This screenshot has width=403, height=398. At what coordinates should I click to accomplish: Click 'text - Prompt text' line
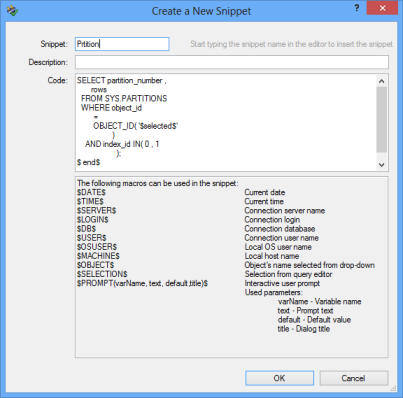(305, 311)
